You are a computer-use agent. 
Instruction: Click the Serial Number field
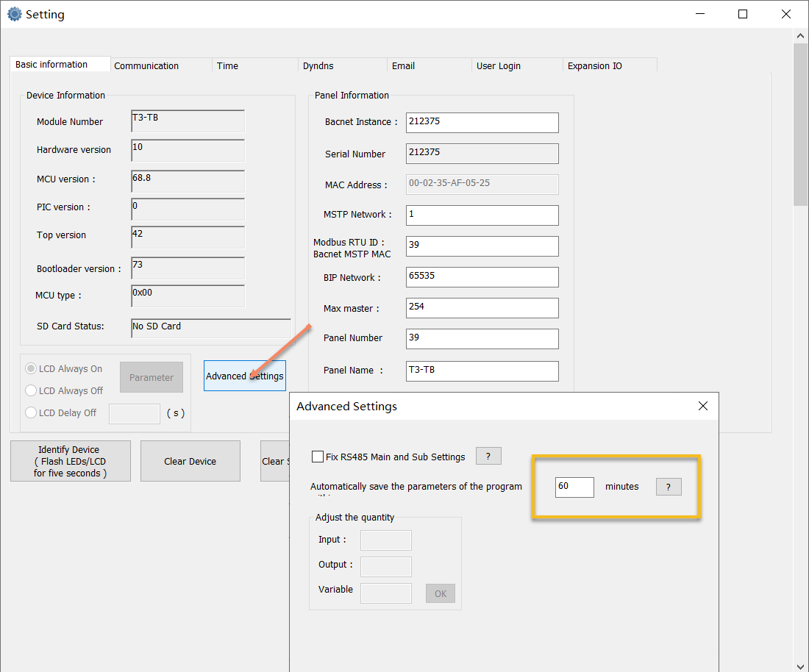(x=482, y=153)
